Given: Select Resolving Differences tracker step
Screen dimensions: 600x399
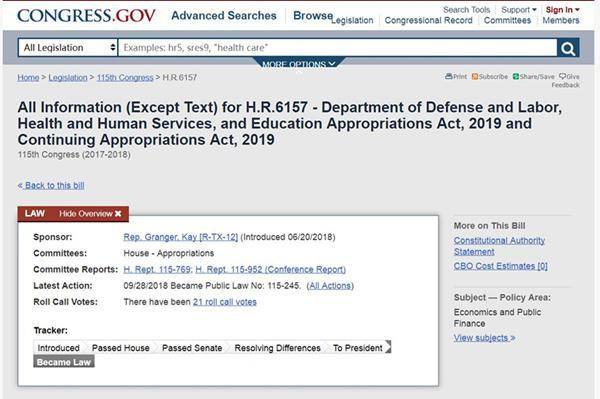Looking at the screenshot, I should point(277,348).
